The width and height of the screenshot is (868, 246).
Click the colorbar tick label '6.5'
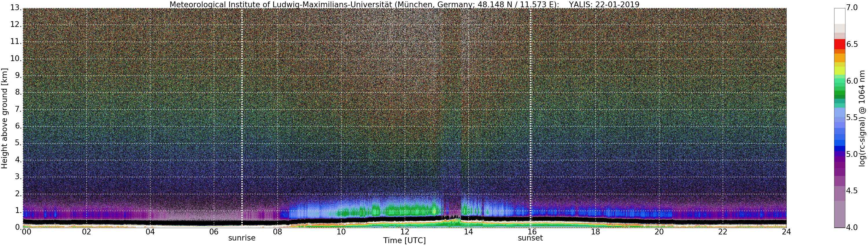(852, 45)
